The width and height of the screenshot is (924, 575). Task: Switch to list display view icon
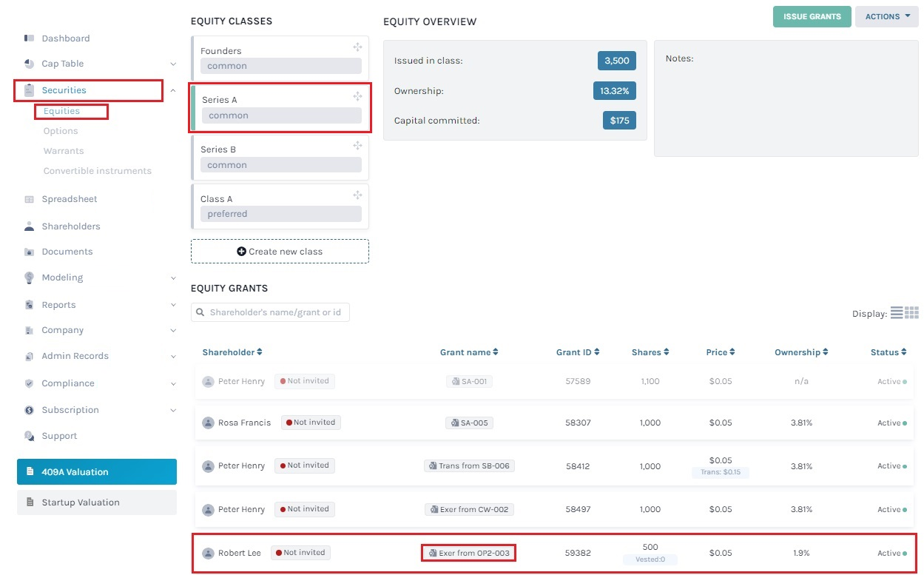click(x=896, y=313)
